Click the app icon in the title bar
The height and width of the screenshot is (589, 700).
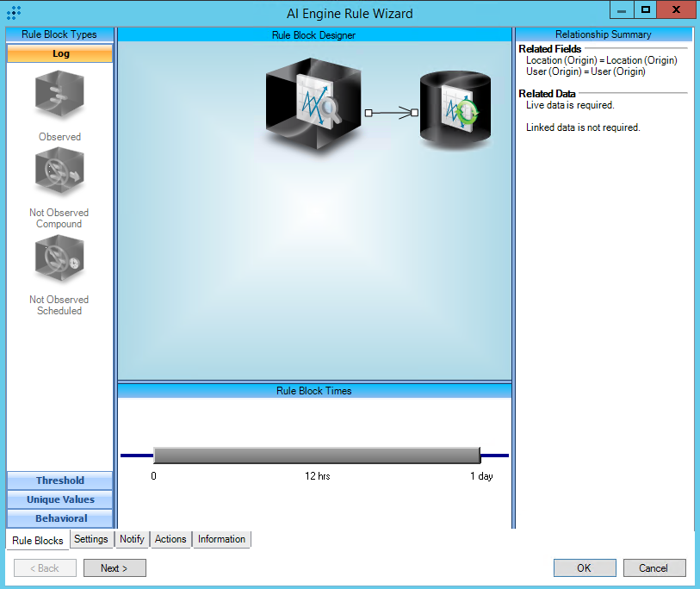click(x=14, y=13)
